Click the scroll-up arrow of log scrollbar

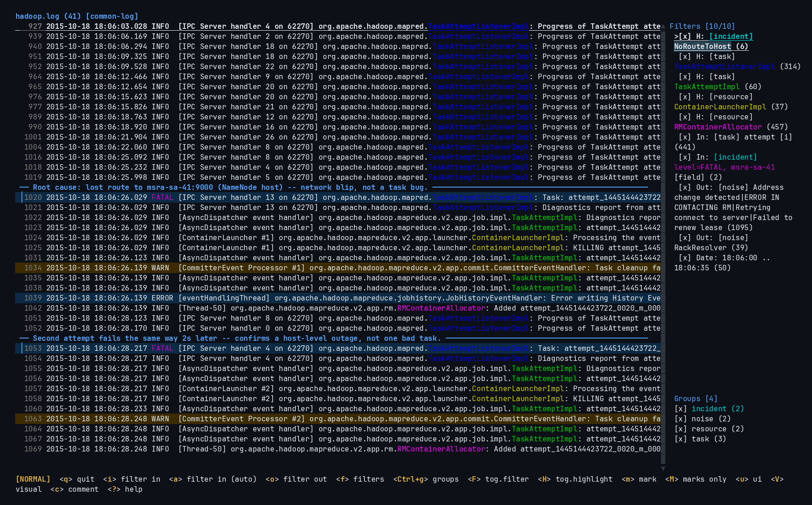[x=663, y=27]
